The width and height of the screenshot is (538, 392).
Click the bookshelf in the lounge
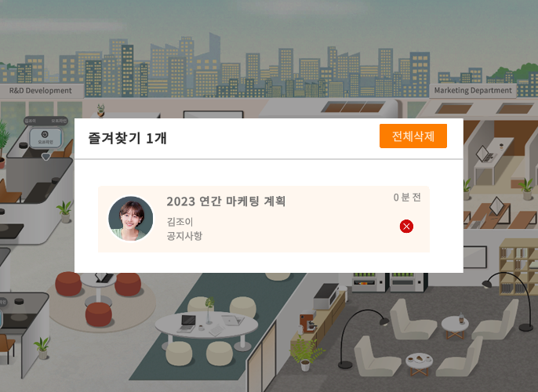click(x=518, y=267)
